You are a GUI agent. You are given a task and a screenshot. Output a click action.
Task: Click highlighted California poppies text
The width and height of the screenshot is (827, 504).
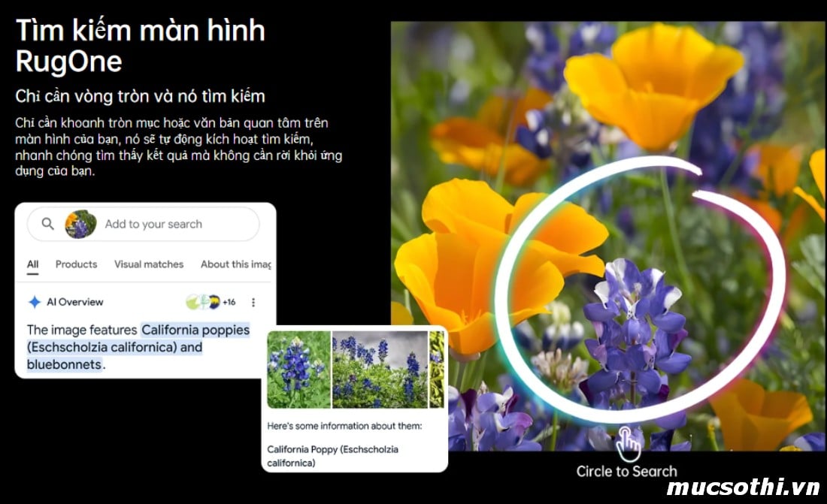(x=195, y=330)
